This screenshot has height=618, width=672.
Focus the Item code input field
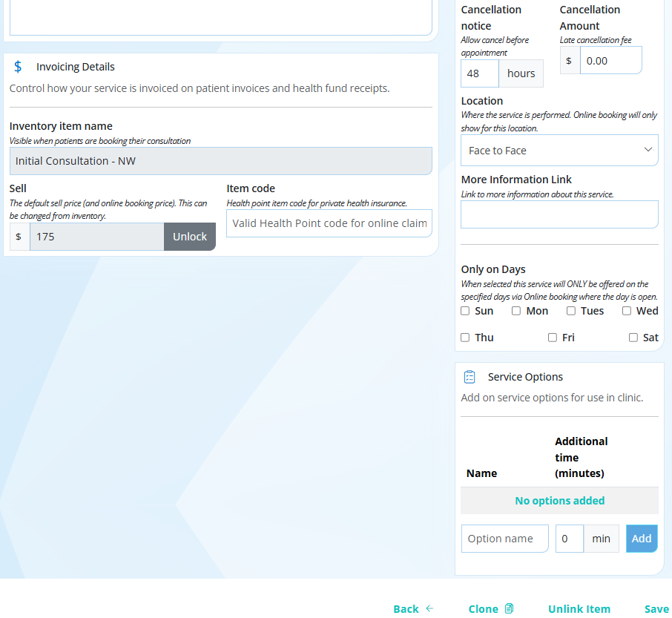coord(329,223)
